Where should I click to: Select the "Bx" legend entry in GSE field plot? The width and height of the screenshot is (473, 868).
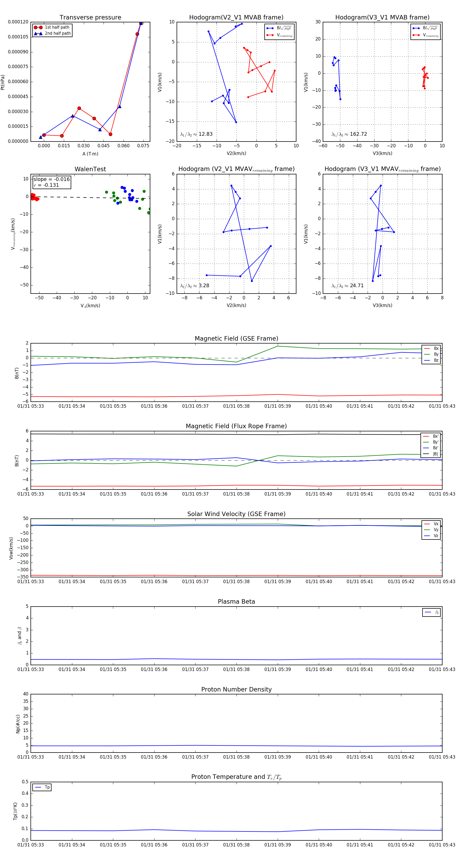point(431,349)
